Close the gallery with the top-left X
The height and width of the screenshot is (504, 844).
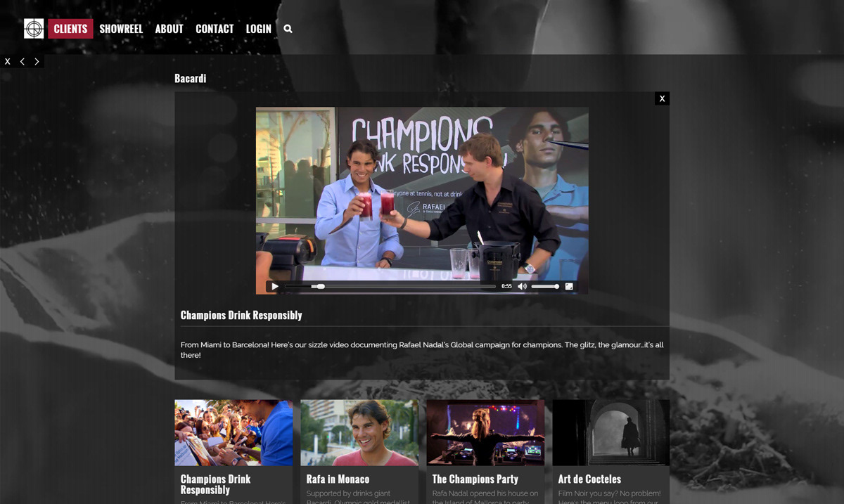(8, 62)
